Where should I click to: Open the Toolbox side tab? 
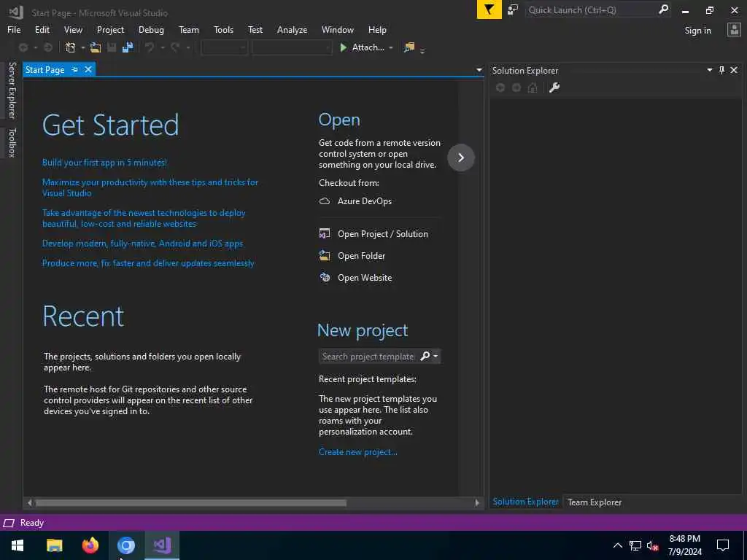tap(12, 142)
